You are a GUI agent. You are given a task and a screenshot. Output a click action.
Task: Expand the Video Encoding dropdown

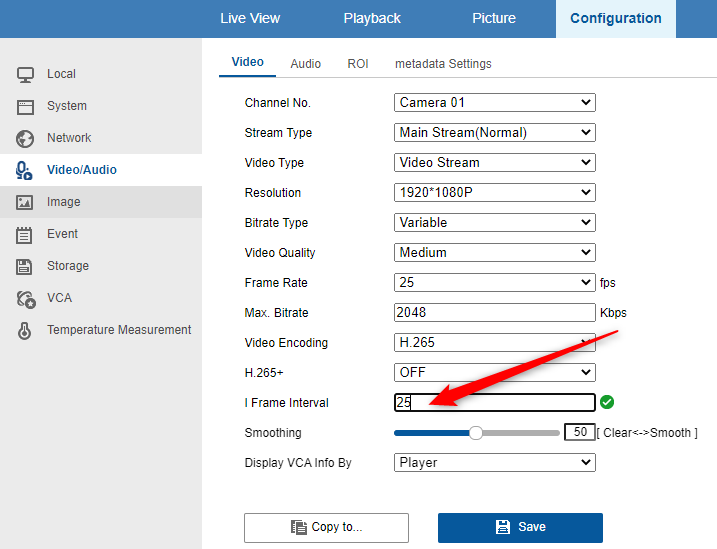point(495,342)
